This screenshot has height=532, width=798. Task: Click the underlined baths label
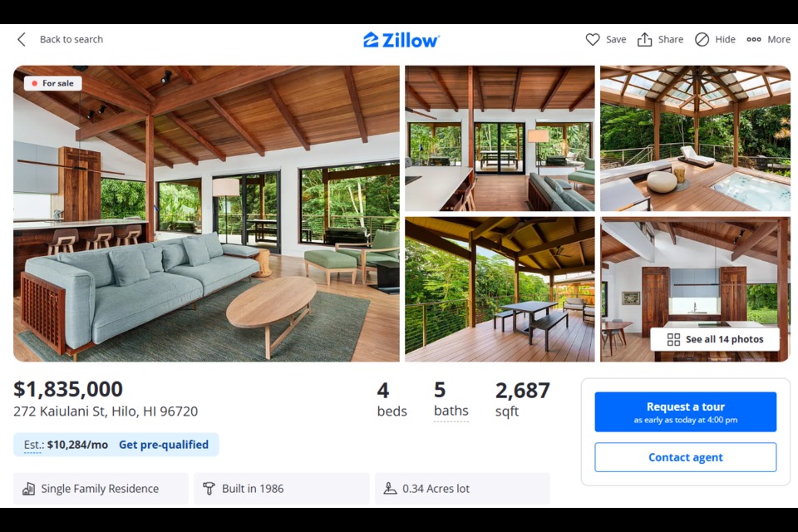[x=451, y=411]
